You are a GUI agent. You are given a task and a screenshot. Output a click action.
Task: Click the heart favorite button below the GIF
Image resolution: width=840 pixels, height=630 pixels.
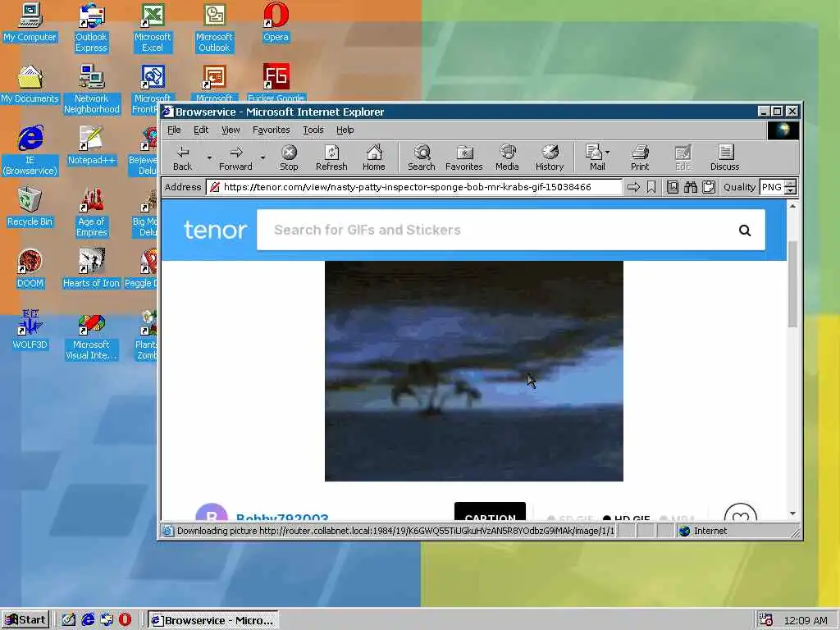point(741,513)
